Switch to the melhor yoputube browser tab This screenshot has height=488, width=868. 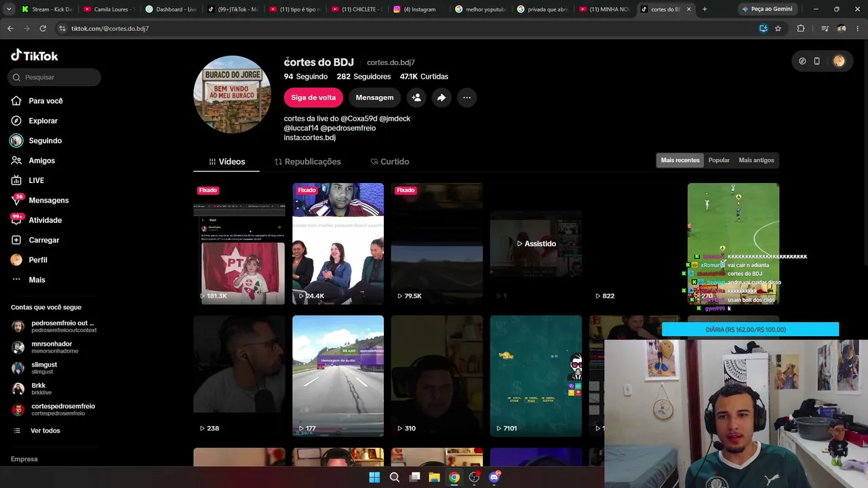(479, 9)
